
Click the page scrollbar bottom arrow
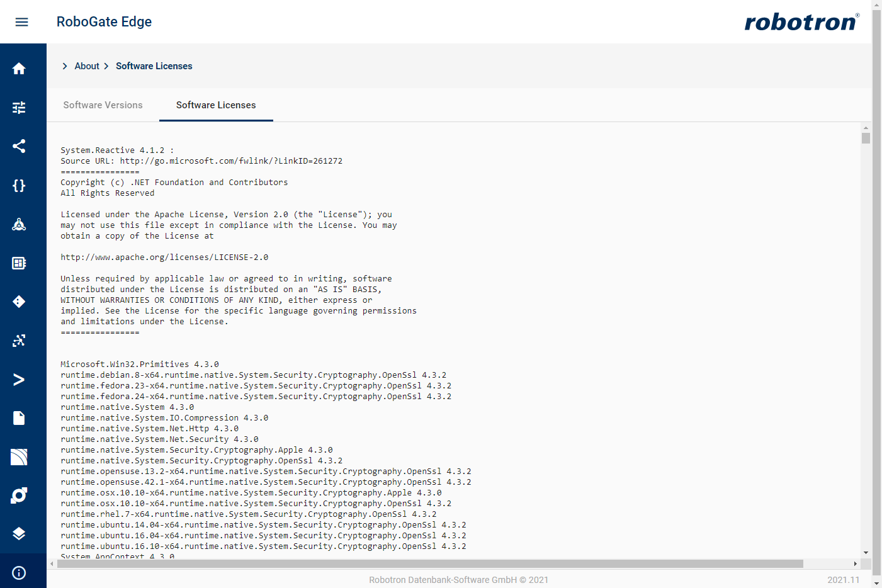pyautogui.click(x=876, y=583)
